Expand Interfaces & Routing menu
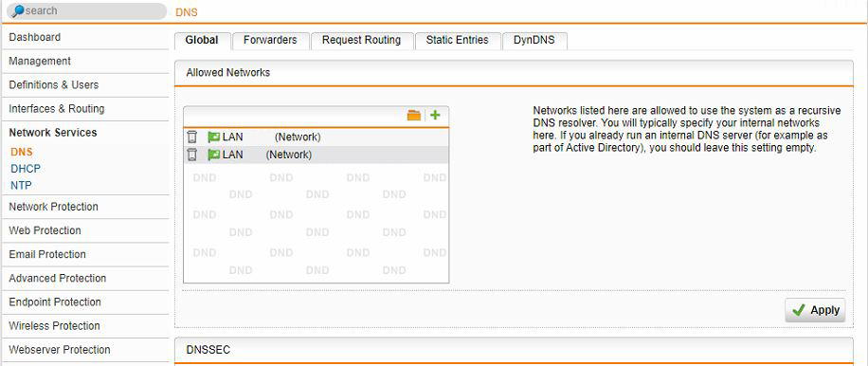Viewport: 868px width, 366px height. pyautogui.click(x=84, y=109)
